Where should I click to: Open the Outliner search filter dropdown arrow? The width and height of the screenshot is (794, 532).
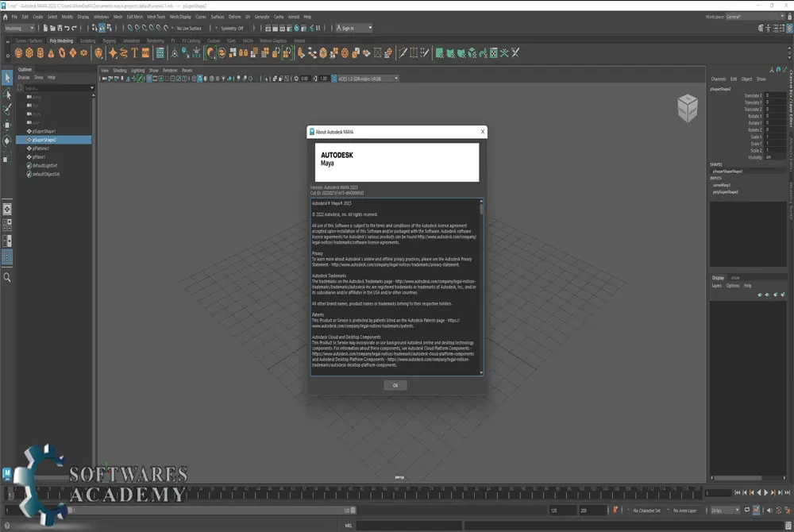tap(92, 88)
